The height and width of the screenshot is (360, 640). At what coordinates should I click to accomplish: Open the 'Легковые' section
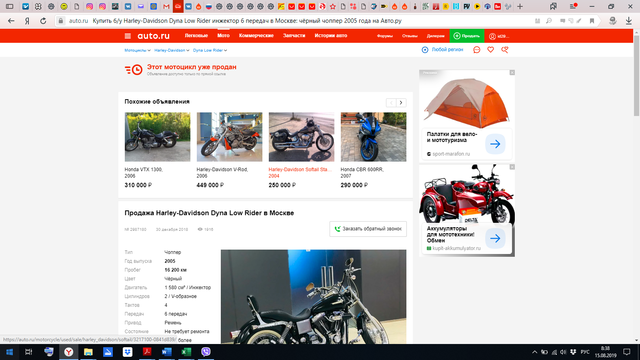[x=196, y=36]
